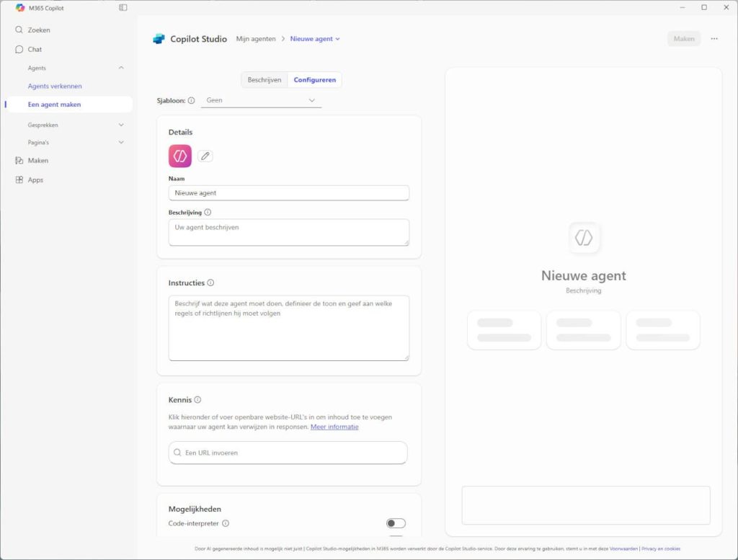Open the more options ellipsis menu
The width and height of the screenshot is (738, 560).
pos(714,39)
